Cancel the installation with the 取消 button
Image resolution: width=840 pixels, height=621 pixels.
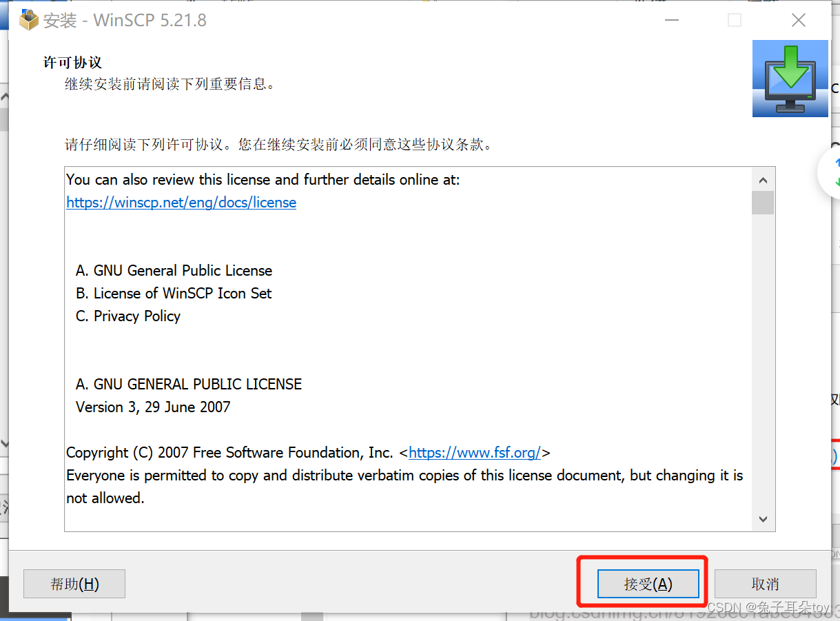pyautogui.click(x=765, y=584)
